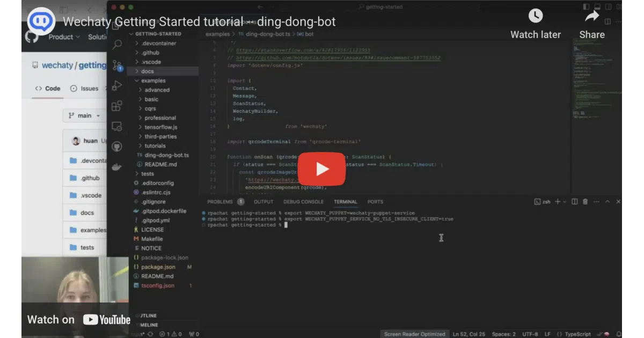Open Watch on YouTube link

[79, 320]
